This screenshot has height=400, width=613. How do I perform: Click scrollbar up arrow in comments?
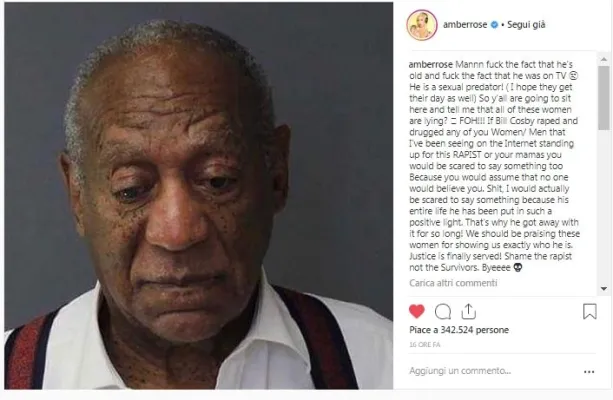[x=604, y=59]
